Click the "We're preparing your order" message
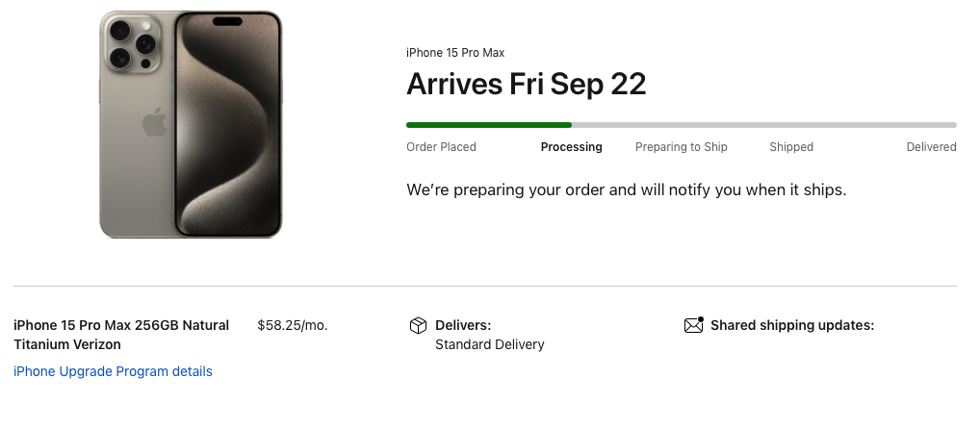The width and height of the screenshot is (980, 428). click(626, 189)
